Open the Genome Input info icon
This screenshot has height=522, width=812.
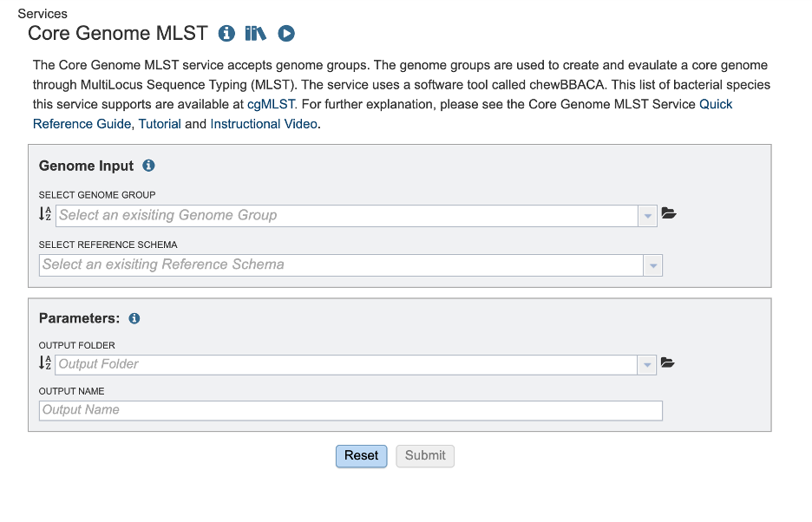(147, 165)
